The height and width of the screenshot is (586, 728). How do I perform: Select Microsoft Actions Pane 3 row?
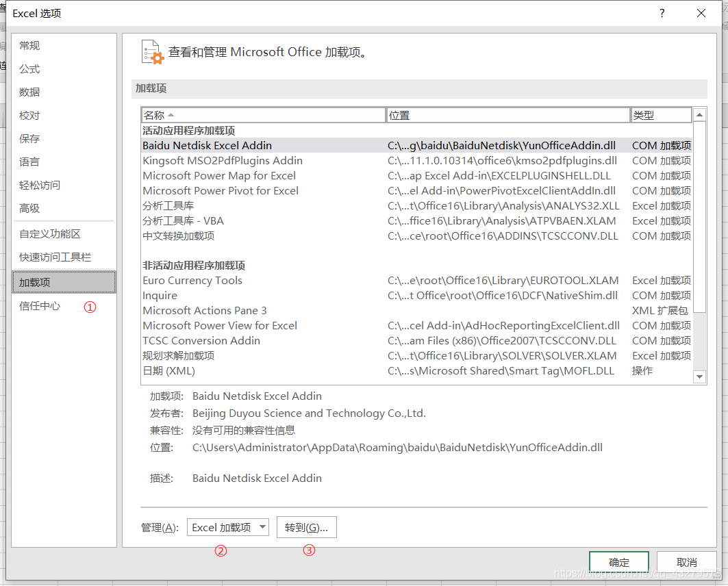pos(416,310)
